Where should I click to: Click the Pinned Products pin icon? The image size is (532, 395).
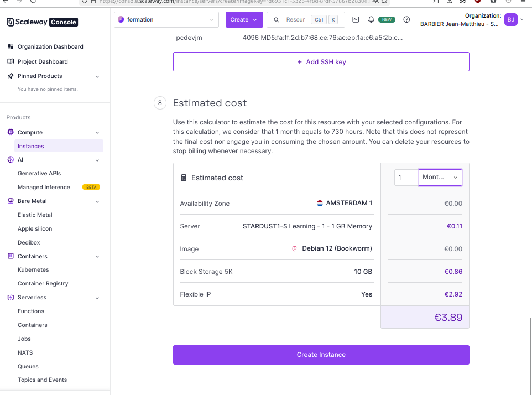point(11,76)
